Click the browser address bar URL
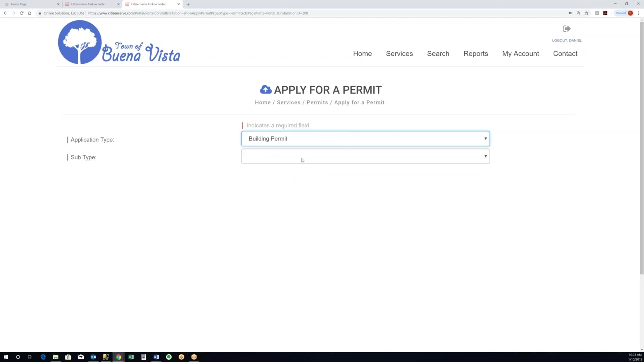The image size is (644, 362). coord(198,13)
